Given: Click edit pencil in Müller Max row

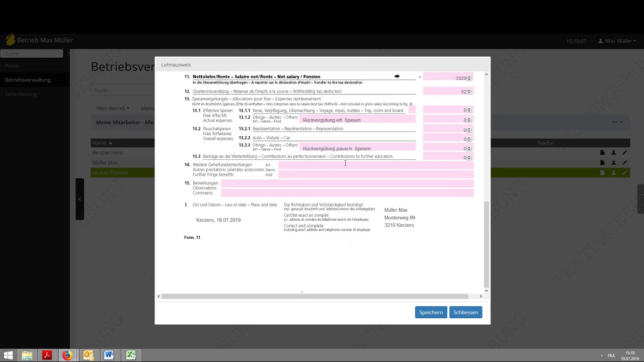Looking at the screenshot, I should [624, 163].
